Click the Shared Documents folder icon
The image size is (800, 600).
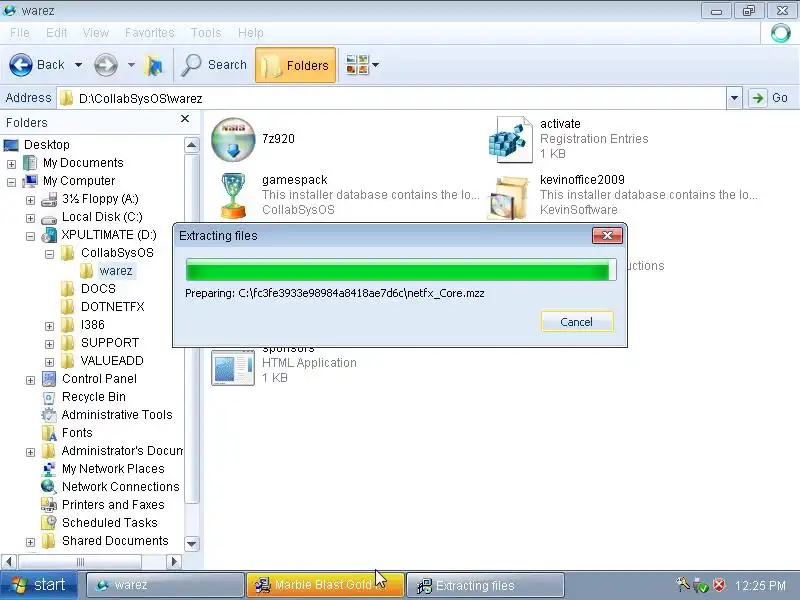[x=49, y=541]
